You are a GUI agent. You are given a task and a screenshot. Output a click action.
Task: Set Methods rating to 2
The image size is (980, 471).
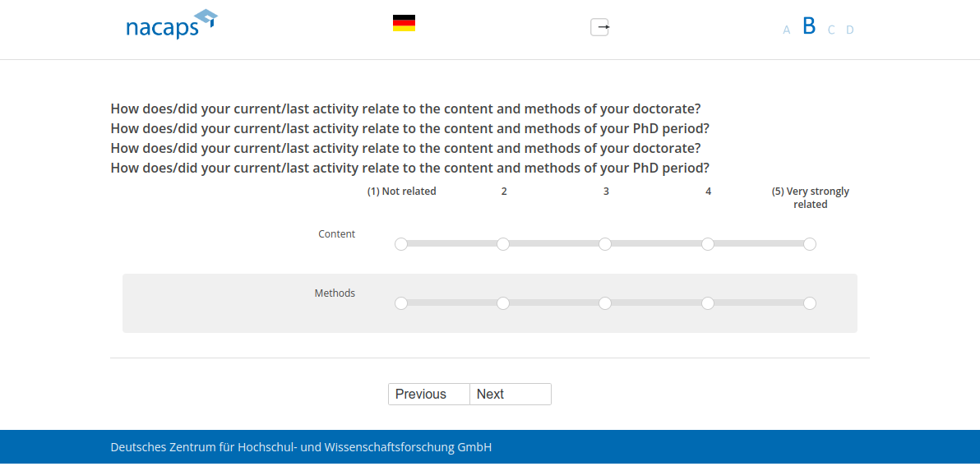point(503,303)
